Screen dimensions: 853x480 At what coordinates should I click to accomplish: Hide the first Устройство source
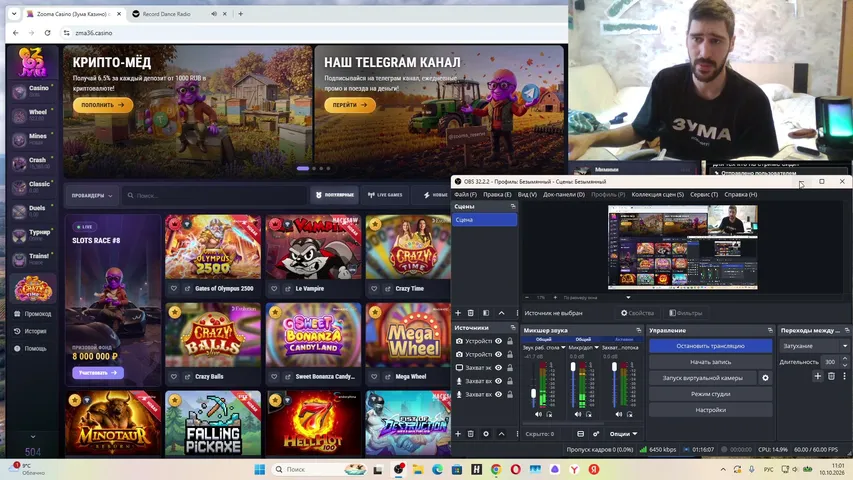click(x=498, y=341)
